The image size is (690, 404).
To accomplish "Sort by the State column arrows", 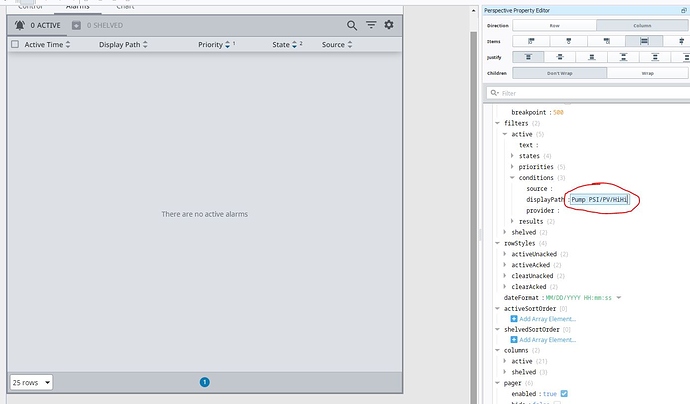I will click(294, 44).
